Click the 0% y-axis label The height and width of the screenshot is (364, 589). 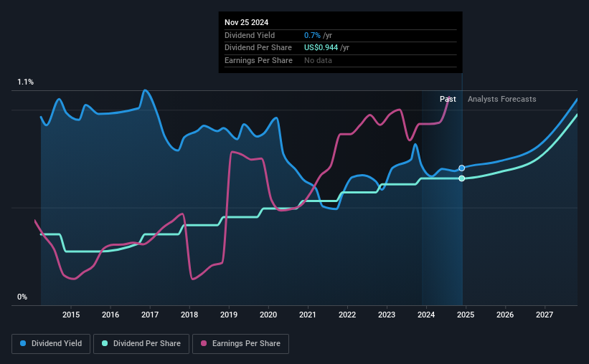22,297
